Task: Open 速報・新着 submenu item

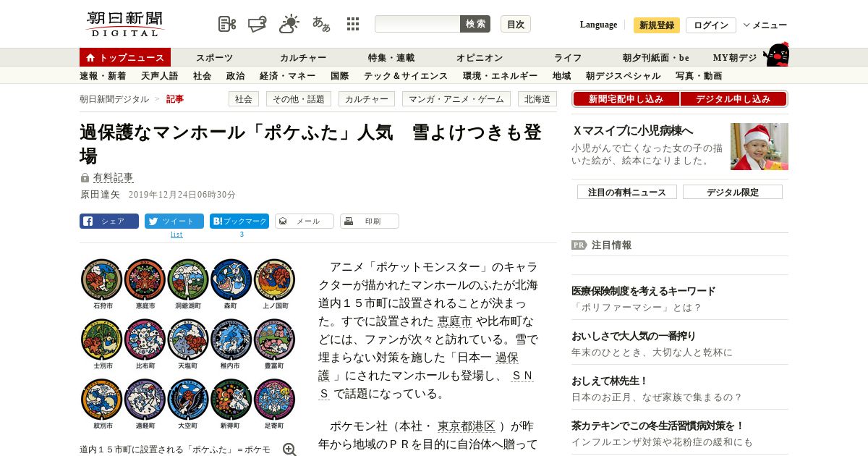Action: [x=103, y=75]
